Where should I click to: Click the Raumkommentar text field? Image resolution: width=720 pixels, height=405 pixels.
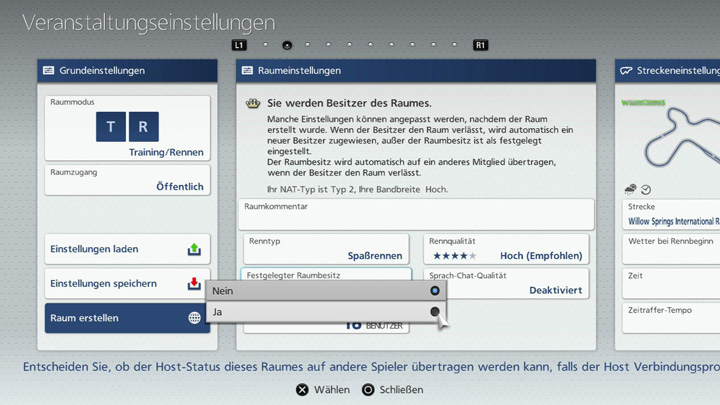[415, 214]
